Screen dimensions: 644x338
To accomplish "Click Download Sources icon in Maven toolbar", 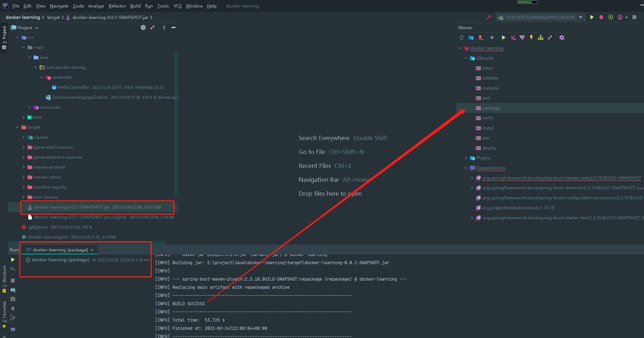I will [481, 37].
